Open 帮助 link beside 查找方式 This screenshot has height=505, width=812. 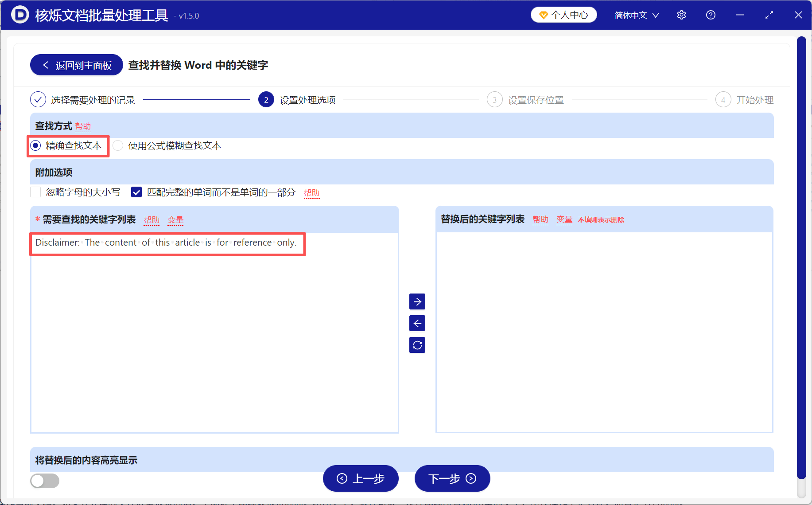pos(83,126)
